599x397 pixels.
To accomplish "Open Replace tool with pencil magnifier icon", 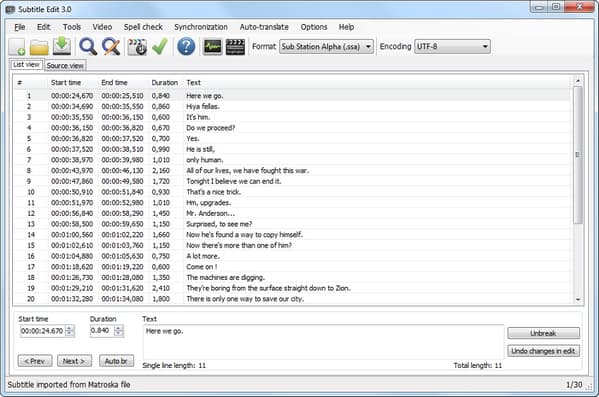I will pyautogui.click(x=111, y=47).
